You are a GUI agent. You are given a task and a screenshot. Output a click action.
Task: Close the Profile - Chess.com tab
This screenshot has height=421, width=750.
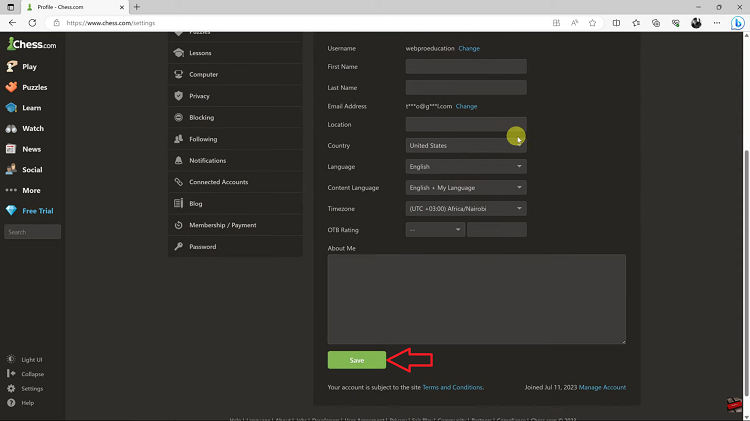tap(121, 7)
